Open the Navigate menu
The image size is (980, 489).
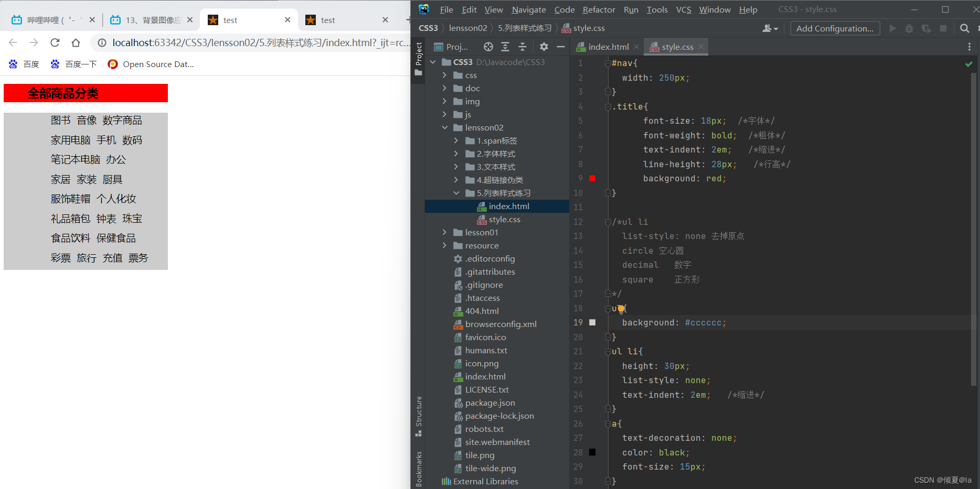coord(529,9)
